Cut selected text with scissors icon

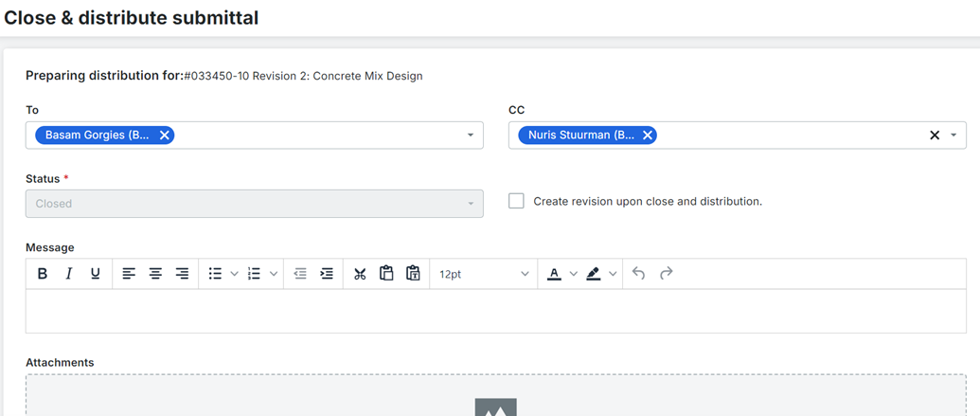(x=360, y=273)
